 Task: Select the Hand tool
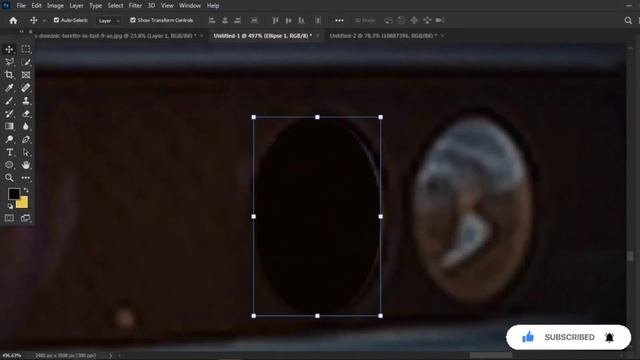tap(26, 165)
